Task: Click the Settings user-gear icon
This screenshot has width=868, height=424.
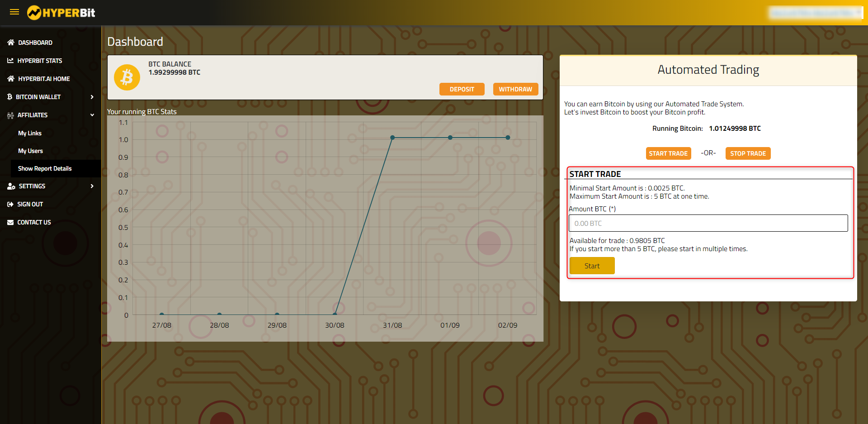Action: (x=11, y=186)
